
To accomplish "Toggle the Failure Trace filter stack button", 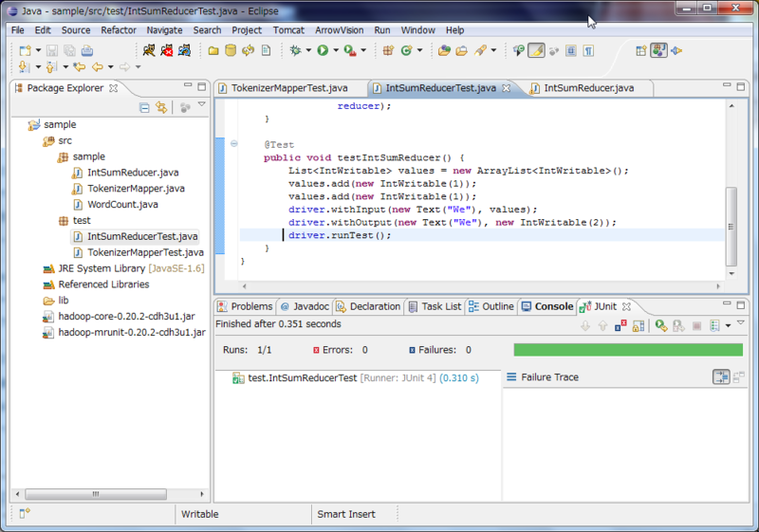I will pyautogui.click(x=721, y=376).
